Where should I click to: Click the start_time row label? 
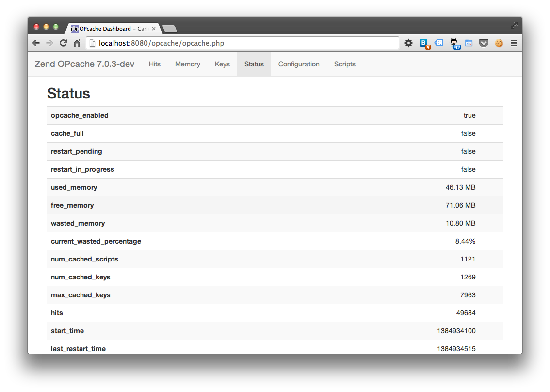coord(67,331)
